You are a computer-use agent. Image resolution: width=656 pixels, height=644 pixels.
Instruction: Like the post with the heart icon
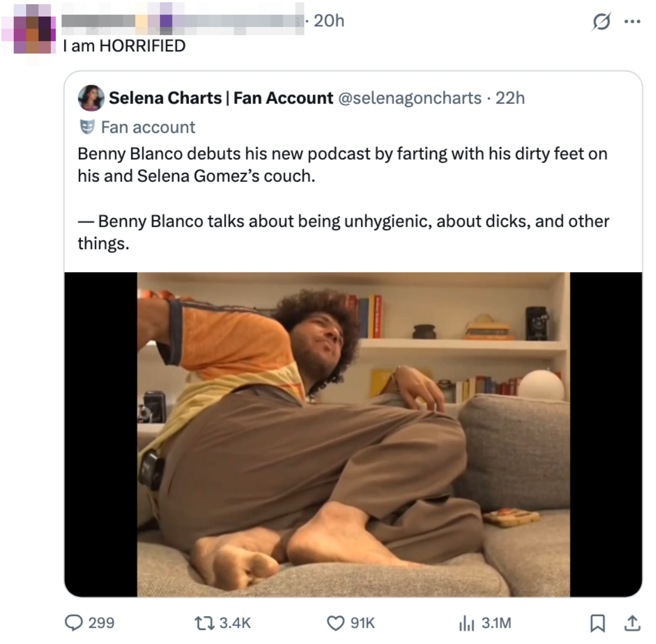coord(335,623)
